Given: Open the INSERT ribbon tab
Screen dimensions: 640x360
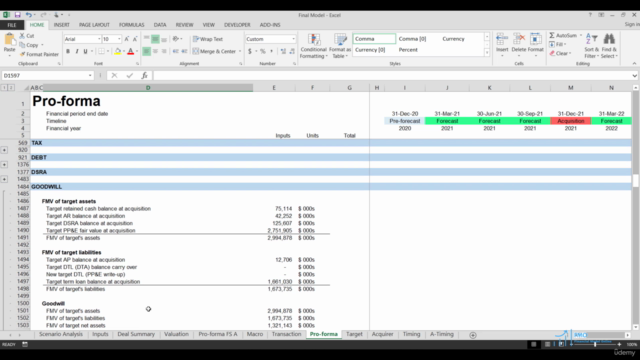Looking at the screenshot, I should [62, 25].
